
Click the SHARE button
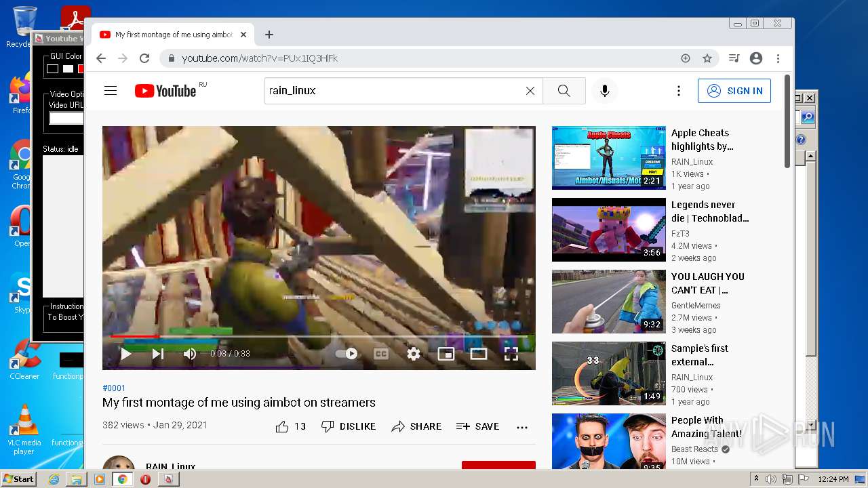[x=416, y=426]
